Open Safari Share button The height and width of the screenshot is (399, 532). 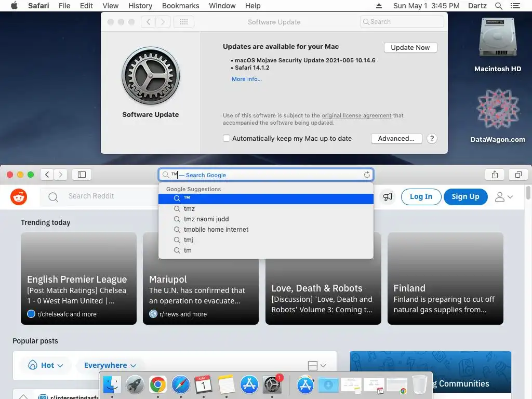tap(495, 175)
